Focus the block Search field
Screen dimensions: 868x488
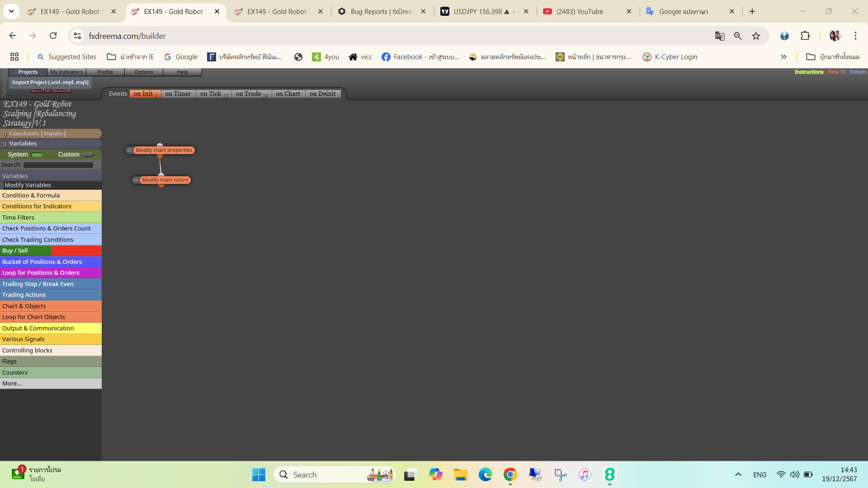point(58,165)
